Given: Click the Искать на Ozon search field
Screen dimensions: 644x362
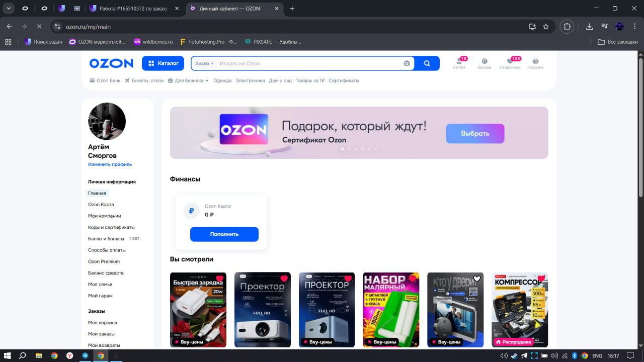Looking at the screenshot, I should pyautogui.click(x=309, y=63).
